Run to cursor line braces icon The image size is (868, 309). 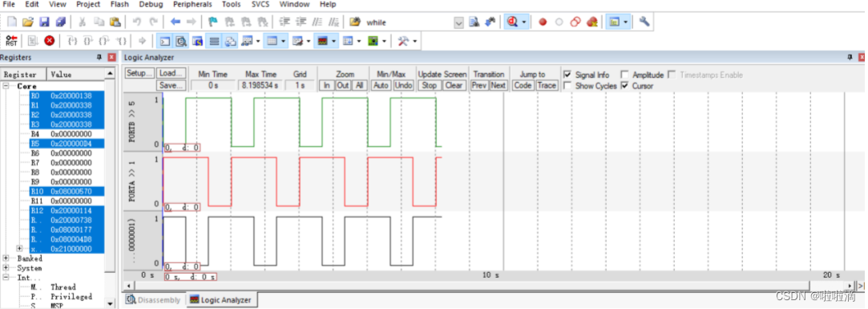[121, 40]
